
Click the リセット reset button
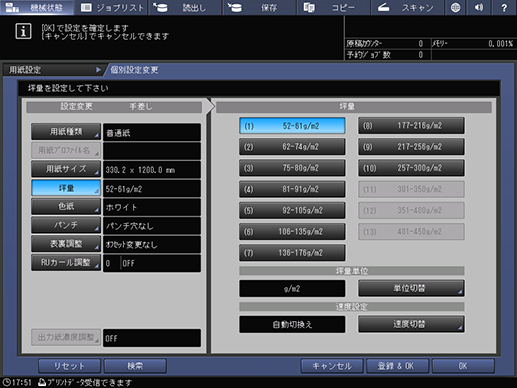tap(69, 366)
